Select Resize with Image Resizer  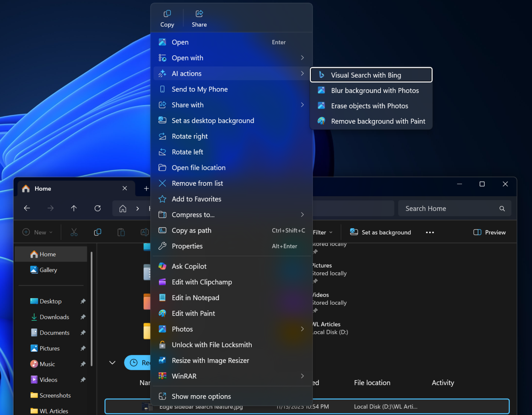[x=210, y=360]
